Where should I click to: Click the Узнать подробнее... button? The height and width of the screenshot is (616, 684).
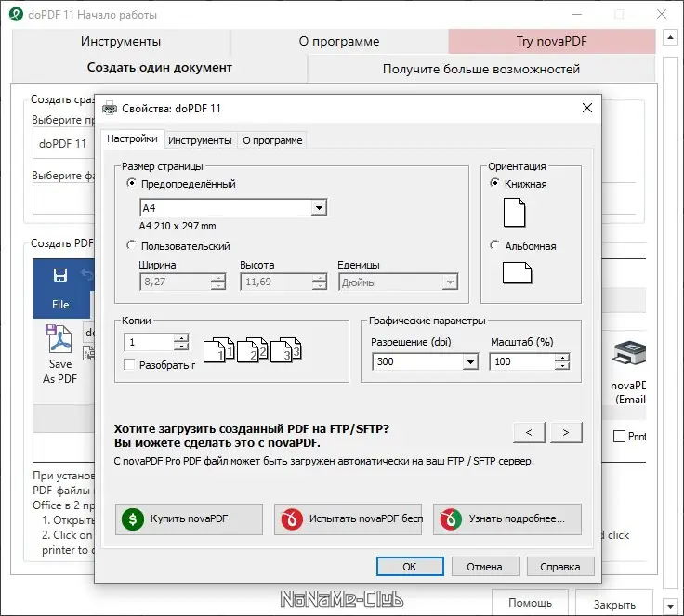click(506, 519)
